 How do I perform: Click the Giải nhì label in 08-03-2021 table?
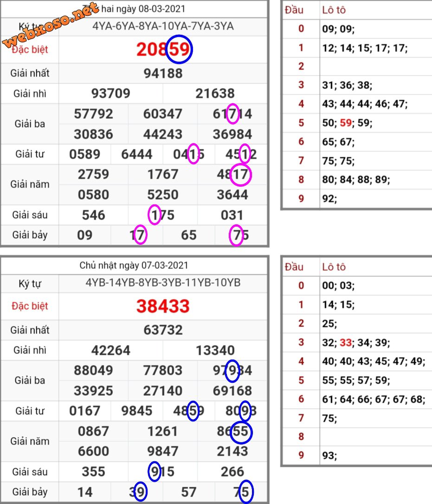30,93
